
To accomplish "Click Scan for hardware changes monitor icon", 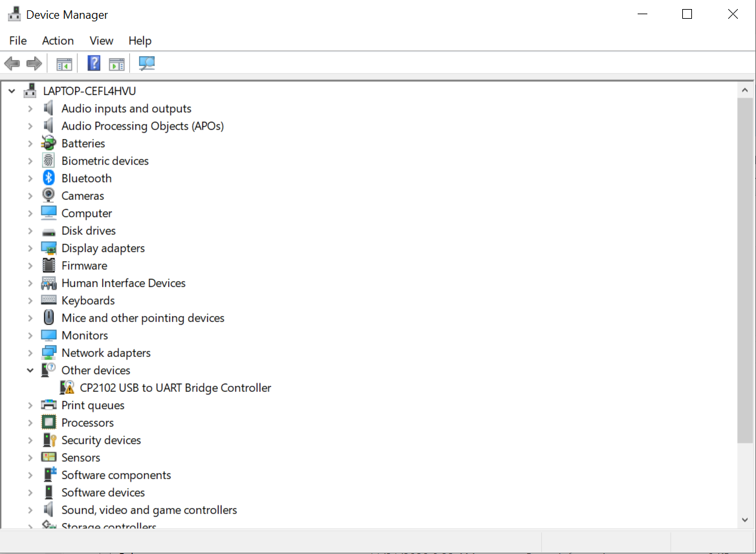I will tap(147, 63).
